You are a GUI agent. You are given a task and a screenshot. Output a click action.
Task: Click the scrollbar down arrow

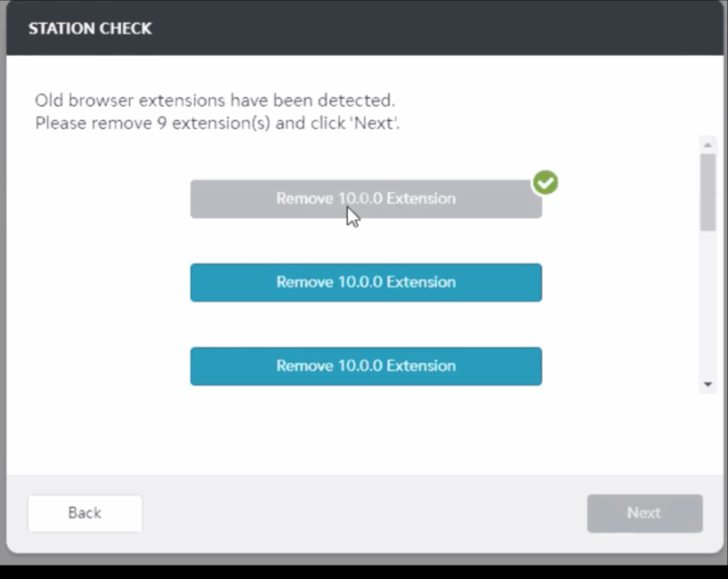click(708, 384)
